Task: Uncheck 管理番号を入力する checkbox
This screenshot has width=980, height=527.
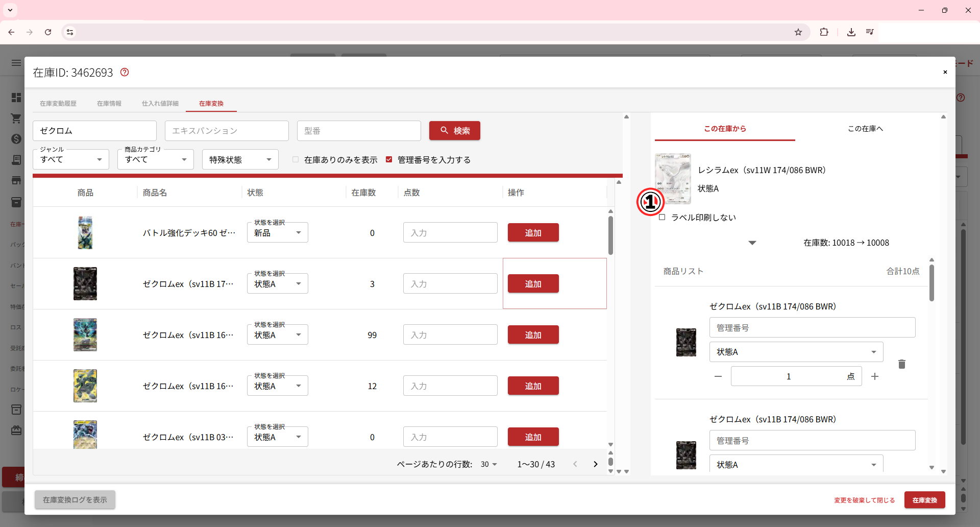Action: [389, 160]
